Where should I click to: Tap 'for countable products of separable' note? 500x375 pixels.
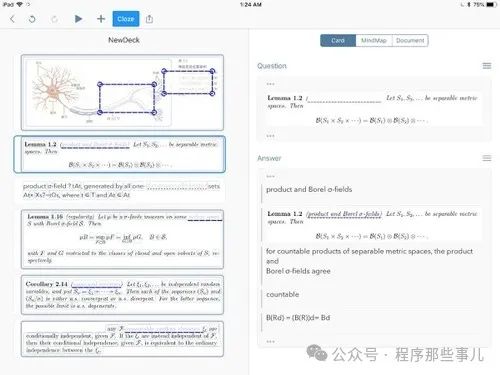(x=369, y=261)
